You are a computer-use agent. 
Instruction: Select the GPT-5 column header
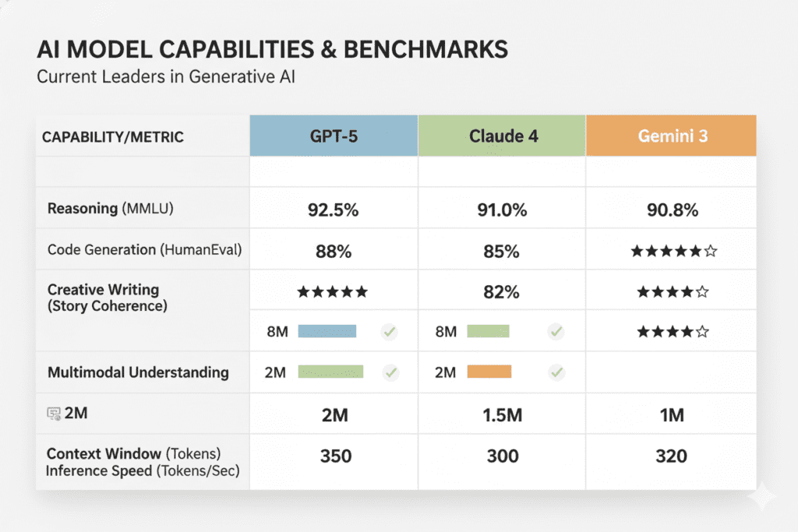(334, 136)
